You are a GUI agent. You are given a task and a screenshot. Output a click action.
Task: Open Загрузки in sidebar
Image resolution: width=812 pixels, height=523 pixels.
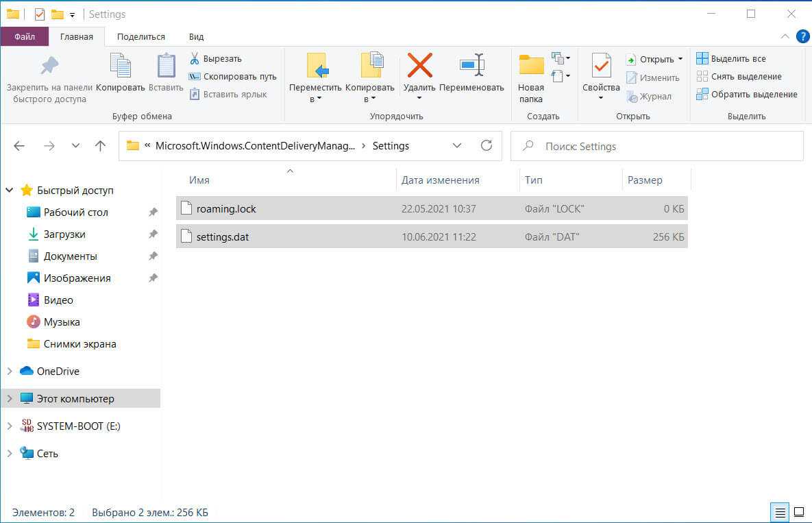(x=64, y=234)
